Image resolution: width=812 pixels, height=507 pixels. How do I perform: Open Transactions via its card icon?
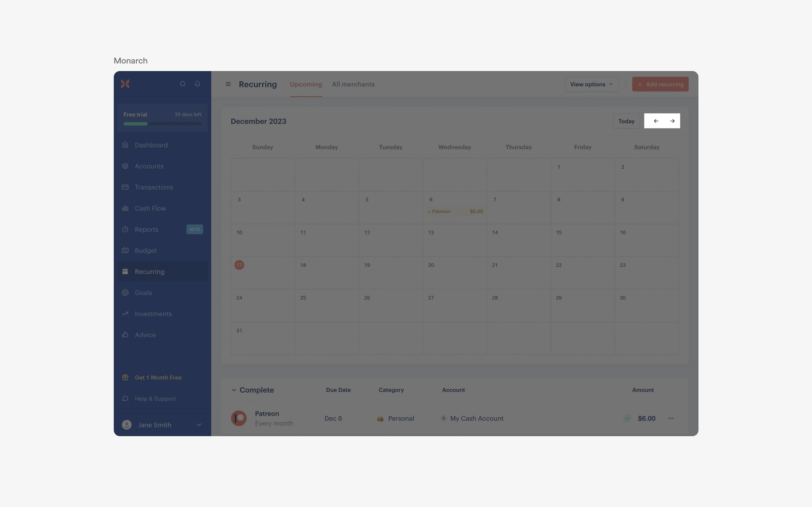(125, 187)
